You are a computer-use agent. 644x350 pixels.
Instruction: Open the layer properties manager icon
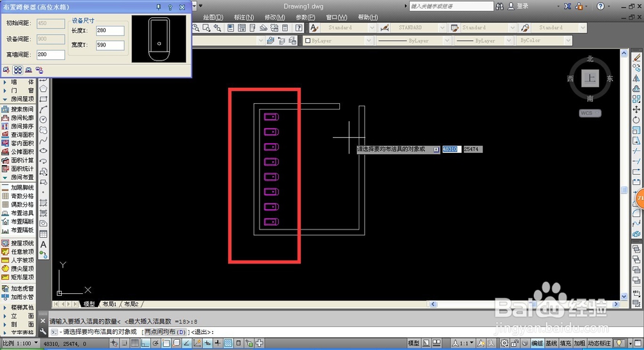pos(270,41)
